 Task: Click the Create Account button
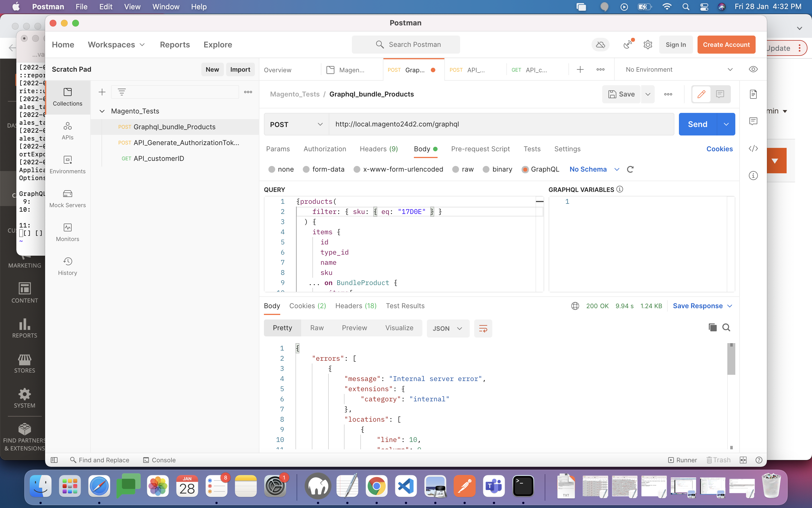coord(726,45)
